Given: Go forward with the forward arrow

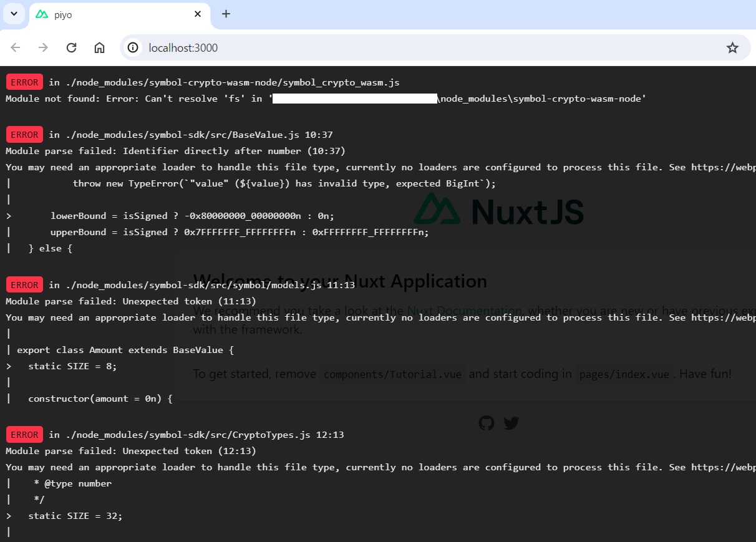Looking at the screenshot, I should (x=43, y=47).
